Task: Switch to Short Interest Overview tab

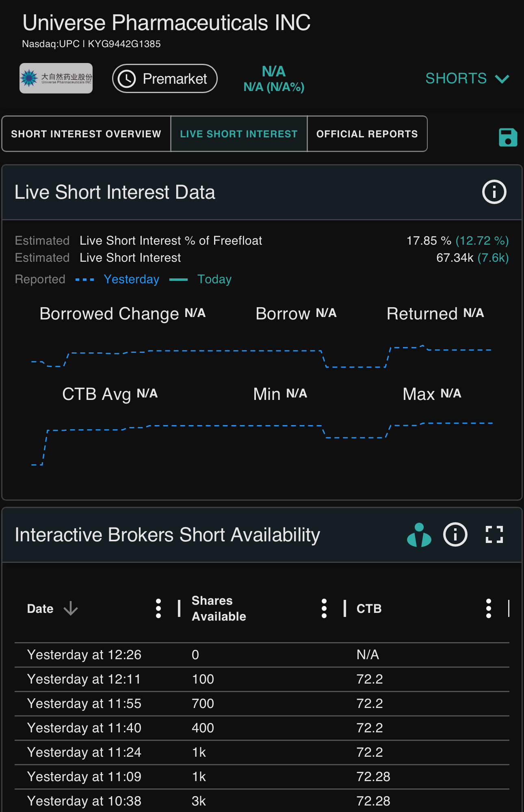Action: point(86,134)
